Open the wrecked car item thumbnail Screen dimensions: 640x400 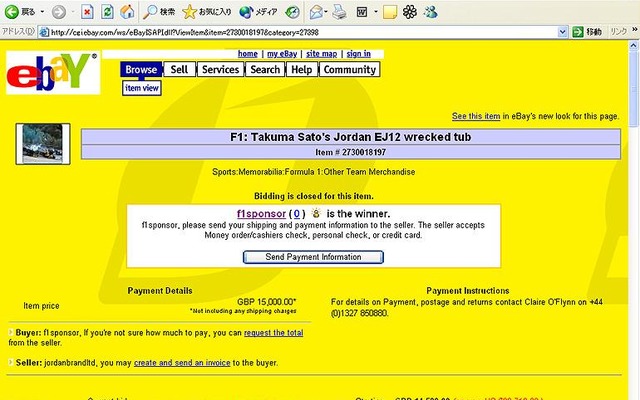click(x=43, y=144)
